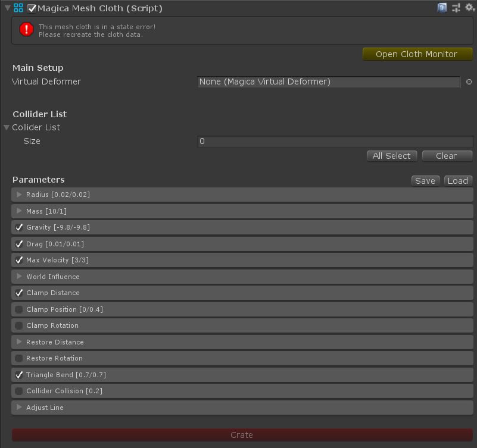Toggle the Max Velocity checkbox

click(x=19, y=260)
